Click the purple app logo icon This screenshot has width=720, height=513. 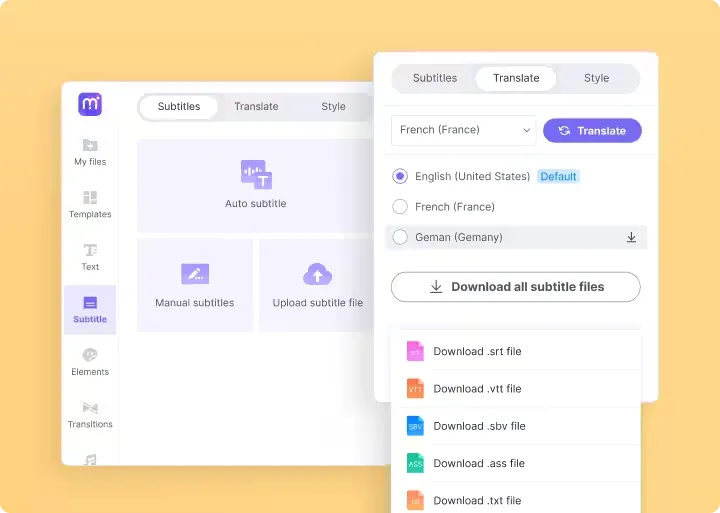(x=90, y=104)
